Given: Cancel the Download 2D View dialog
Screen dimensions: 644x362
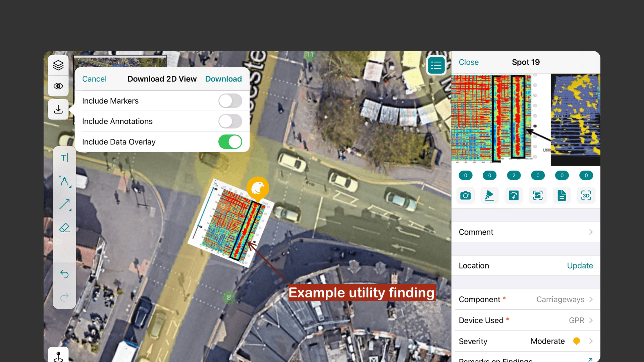Looking at the screenshot, I should click(94, 79).
